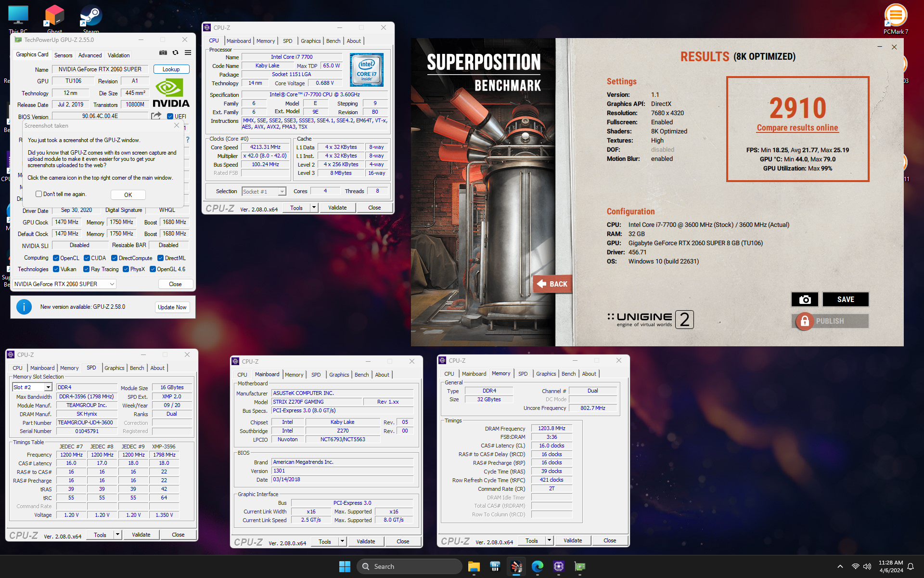Check 'Don't tell me again' checkbox
This screenshot has height=578, width=924.
39,194
